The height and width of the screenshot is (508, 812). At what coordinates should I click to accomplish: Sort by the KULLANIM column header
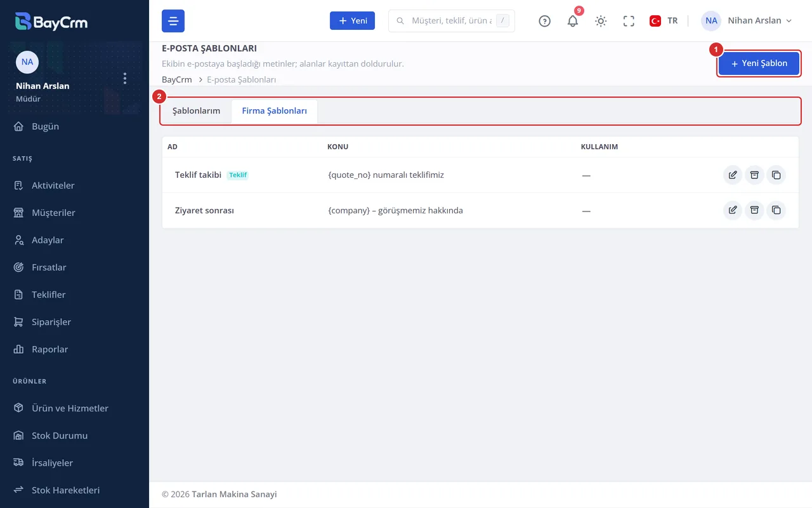[x=599, y=147]
